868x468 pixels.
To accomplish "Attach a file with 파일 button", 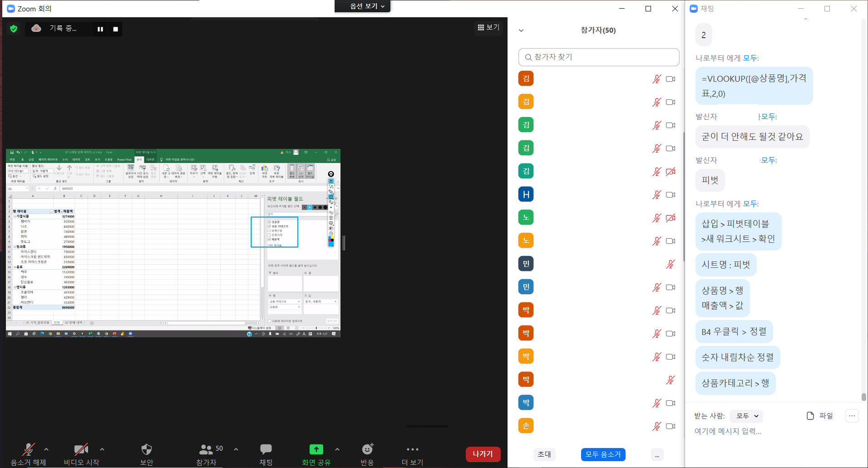I will coord(820,416).
